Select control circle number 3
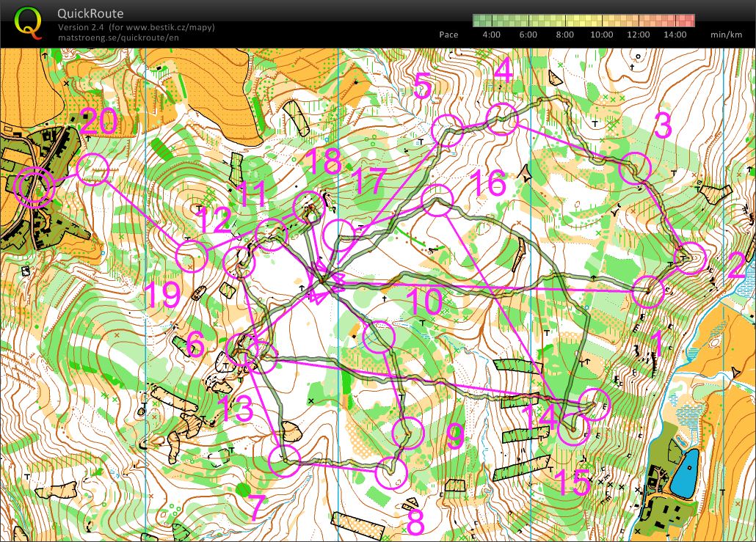 tap(635, 169)
